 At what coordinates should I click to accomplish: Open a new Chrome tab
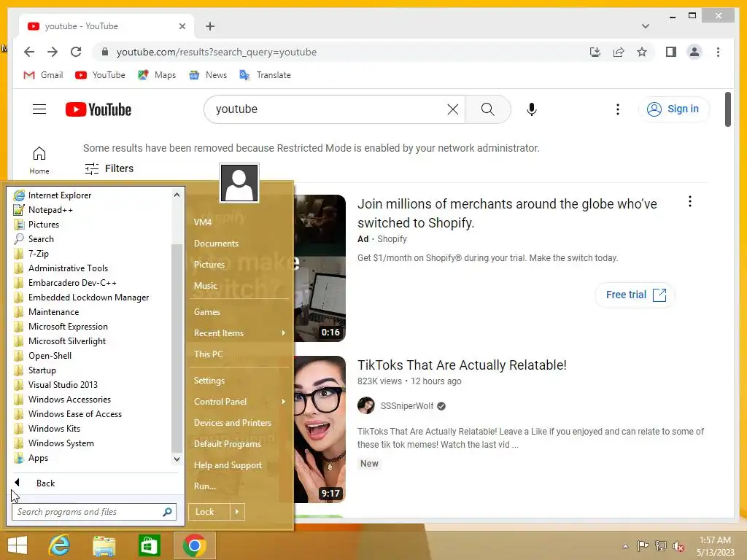(210, 26)
